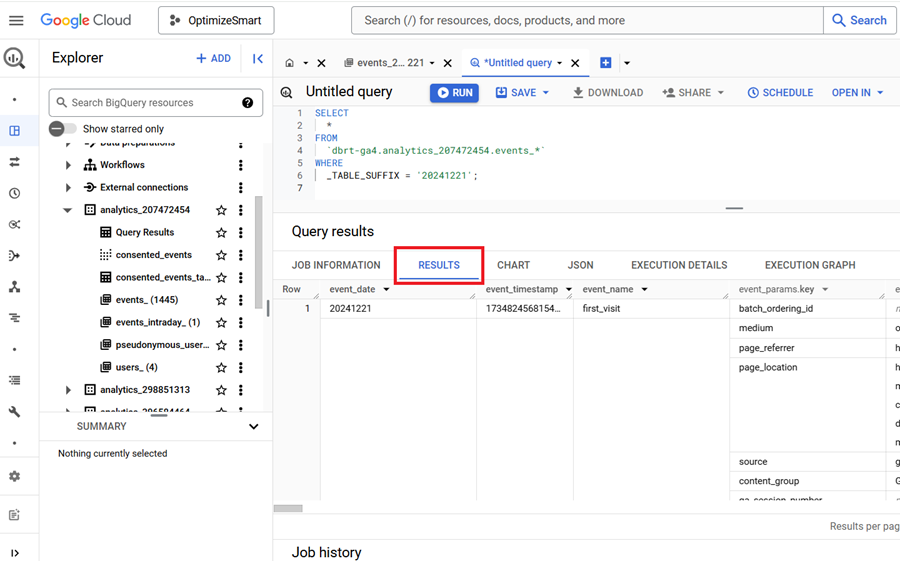The image size is (900, 561).
Task: Expand the analytics_298851313 dataset
Action: coord(68,390)
